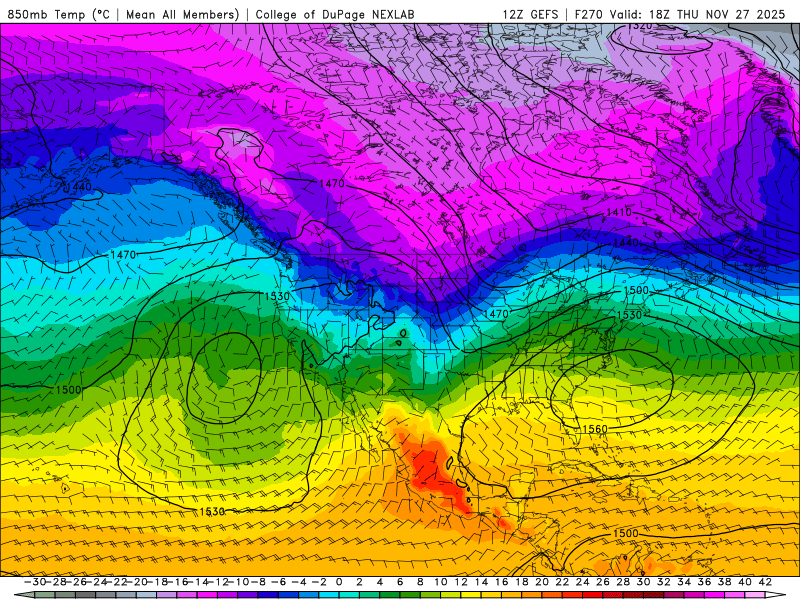Image resolution: width=800 pixels, height=600 pixels.
Task: Click the "12Z GEFS" model run label
Action: pyautogui.click(x=530, y=14)
